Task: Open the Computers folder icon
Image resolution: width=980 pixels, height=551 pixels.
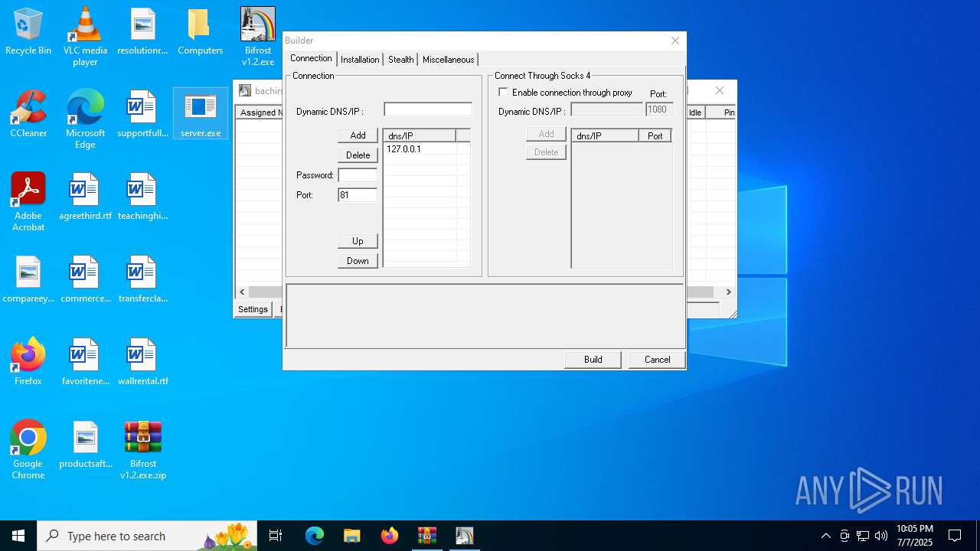Action: [200, 32]
